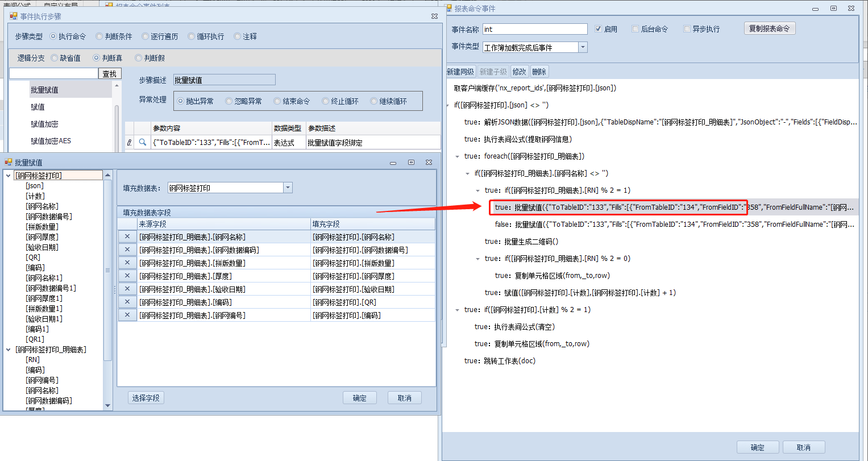Click the 事件名称 input field
This screenshot has height=461, width=868.
[534, 29]
